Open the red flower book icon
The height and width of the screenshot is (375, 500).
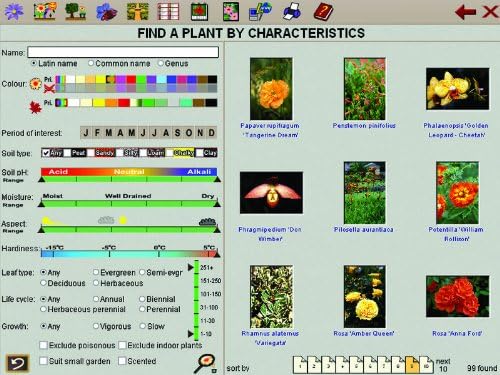(x=199, y=12)
